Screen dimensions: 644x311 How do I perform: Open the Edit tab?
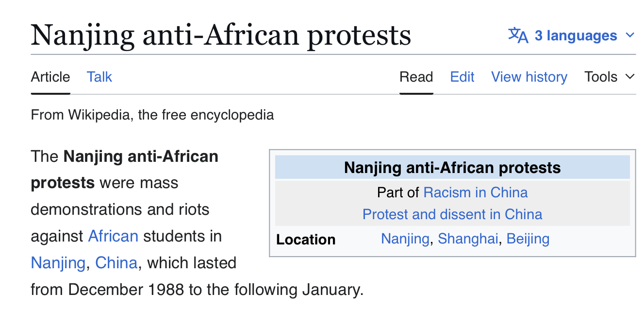point(462,77)
